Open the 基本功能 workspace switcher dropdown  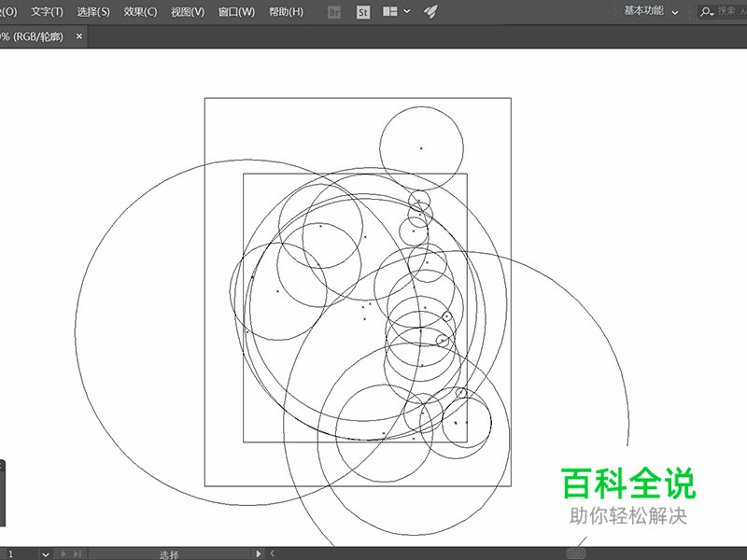644,13
